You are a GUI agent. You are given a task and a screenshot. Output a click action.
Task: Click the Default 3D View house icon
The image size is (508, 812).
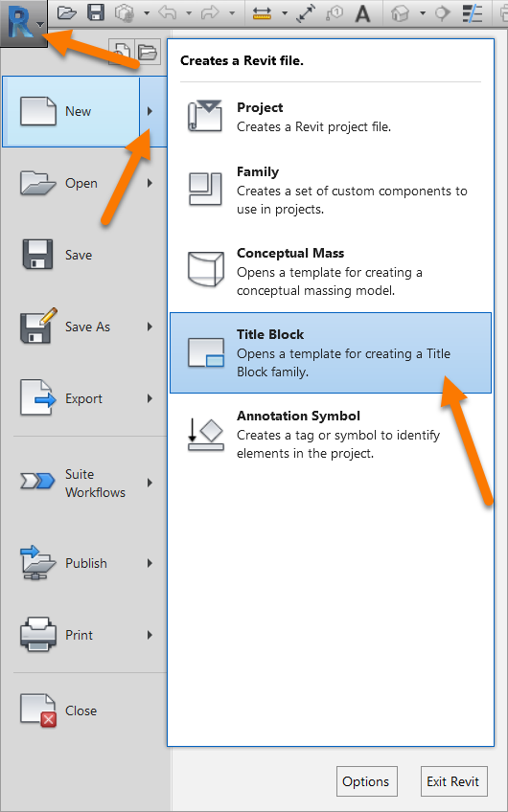401,14
